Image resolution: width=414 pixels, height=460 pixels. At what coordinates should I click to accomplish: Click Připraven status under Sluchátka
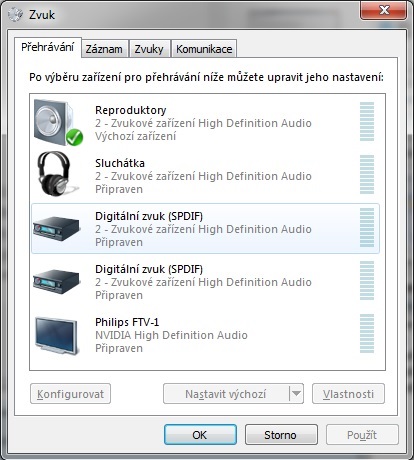(x=119, y=189)
